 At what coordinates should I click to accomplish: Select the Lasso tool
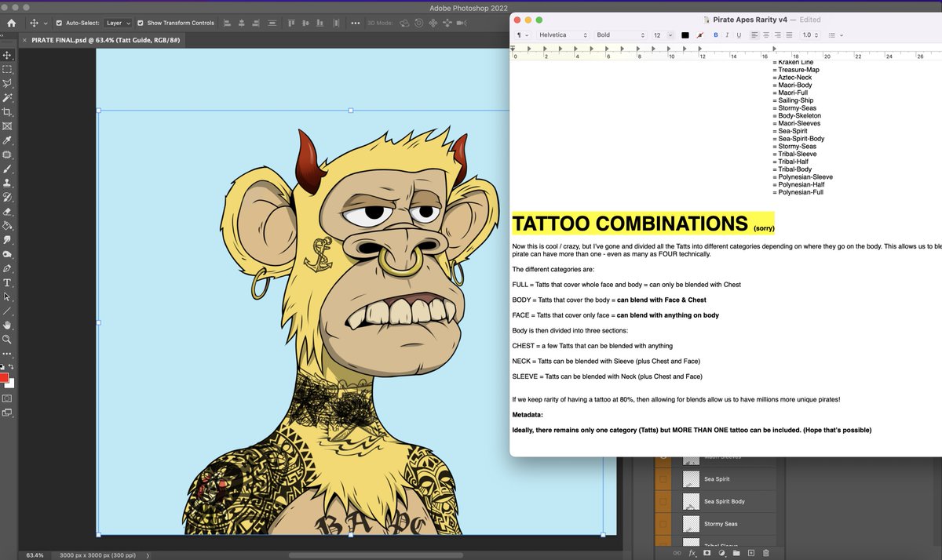(x=8, y=83)
